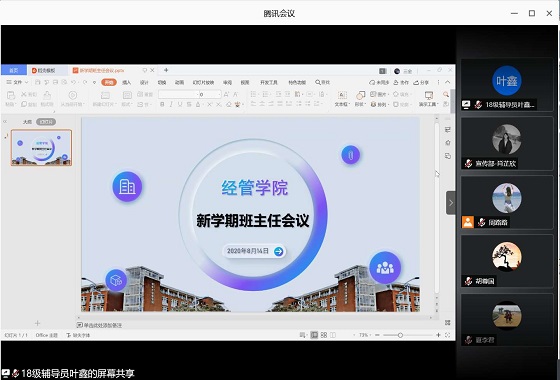Click the zoom slider handle
Image resolution: width=560 pixels, height=380 pixels.
coord(400,335)
